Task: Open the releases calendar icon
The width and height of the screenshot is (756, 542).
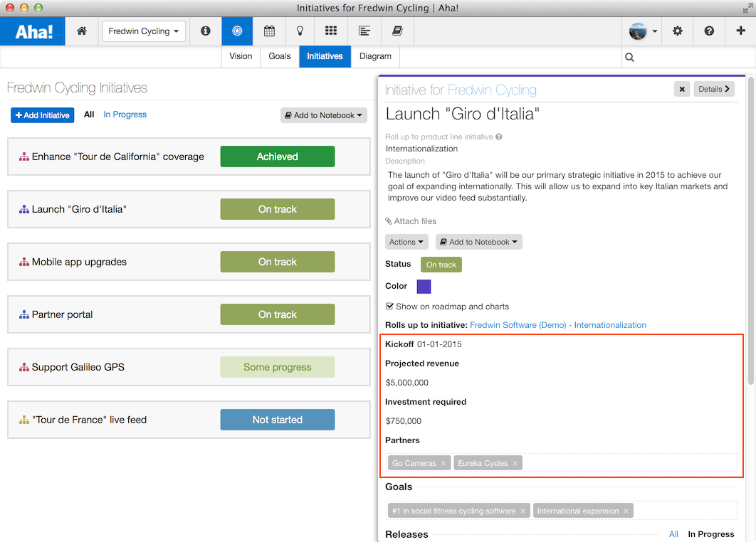Action: tap(269, 31)
